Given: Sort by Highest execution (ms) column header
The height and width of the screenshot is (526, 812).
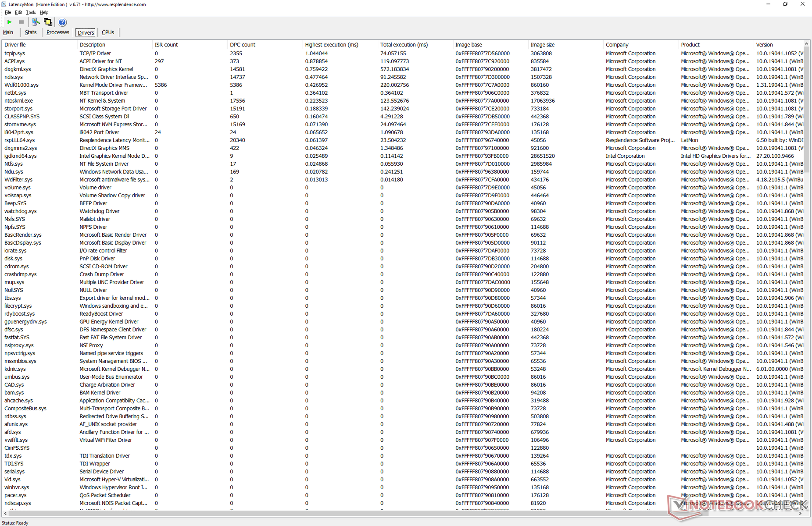Looking at the screenshot, I should 340,45.
